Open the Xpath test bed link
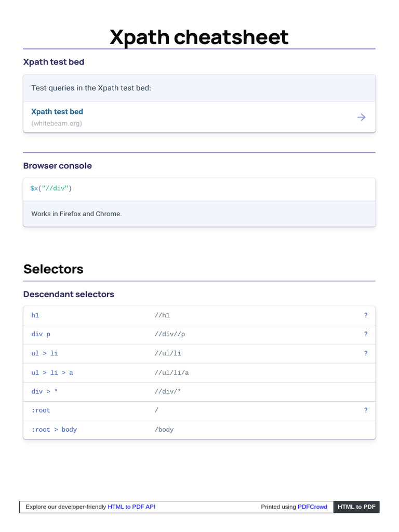Image resolution: width=399 pixels, height=532 pixels. pyautogui.click(x=57, y=112)
